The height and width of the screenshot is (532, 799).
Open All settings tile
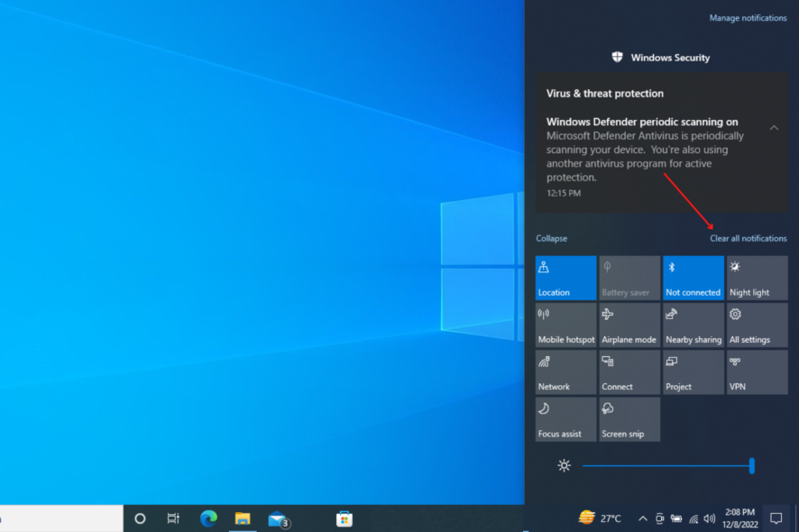pyautogui.click(x=757, y=326)
